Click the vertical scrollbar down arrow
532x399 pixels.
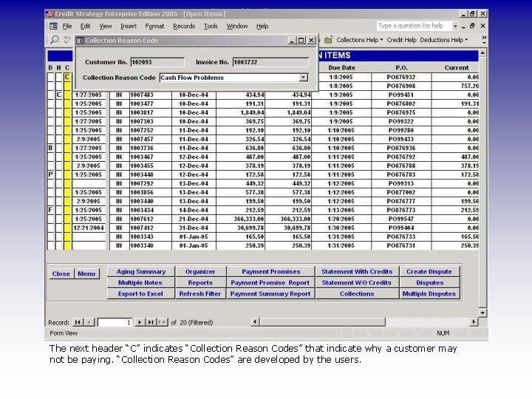tap(482, 313)
